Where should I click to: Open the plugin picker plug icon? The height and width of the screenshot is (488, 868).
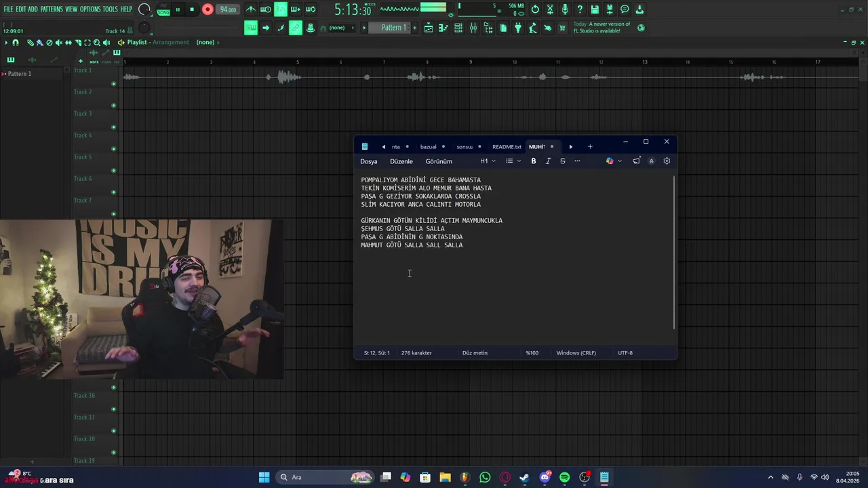pyautogui.click(x=518, y=28)
